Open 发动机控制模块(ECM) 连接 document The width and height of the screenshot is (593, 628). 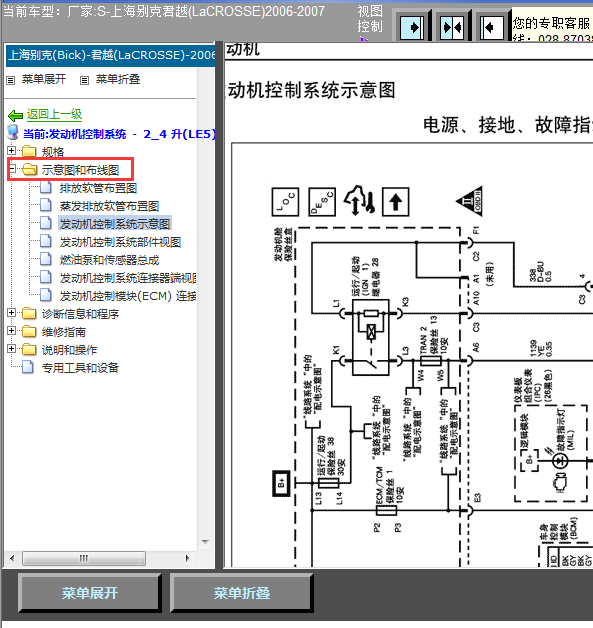(128, 296)
